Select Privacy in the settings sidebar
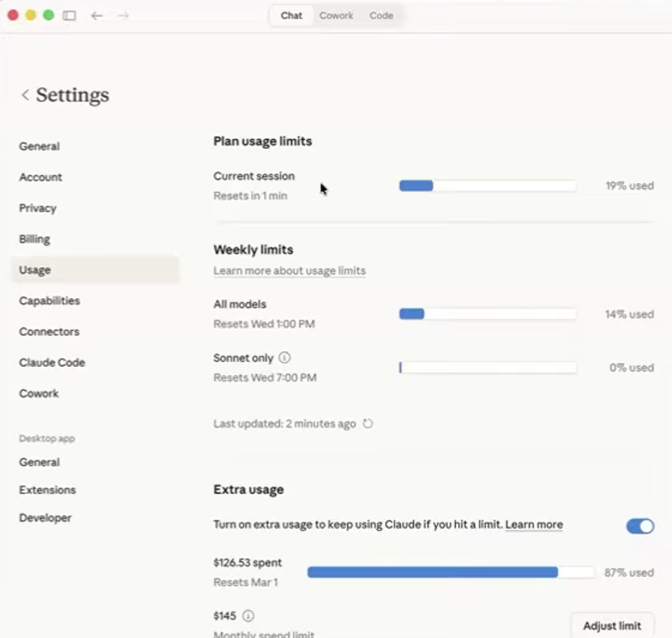 pyautogui.click(x=38, y=208)
